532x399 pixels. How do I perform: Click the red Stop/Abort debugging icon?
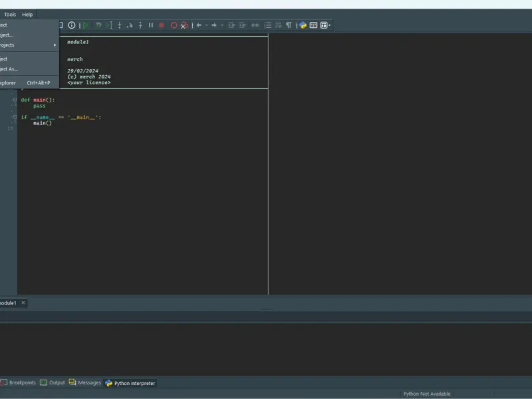(x=162, y=25)
